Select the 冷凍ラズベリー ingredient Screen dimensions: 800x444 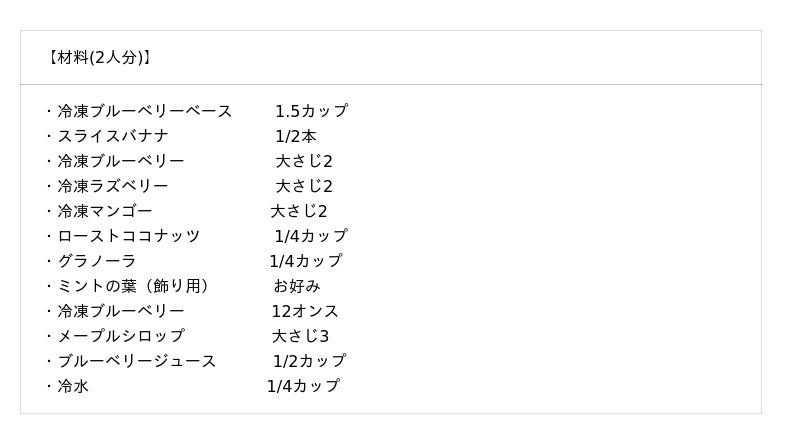pyautogui.click(x=112, y=186)
